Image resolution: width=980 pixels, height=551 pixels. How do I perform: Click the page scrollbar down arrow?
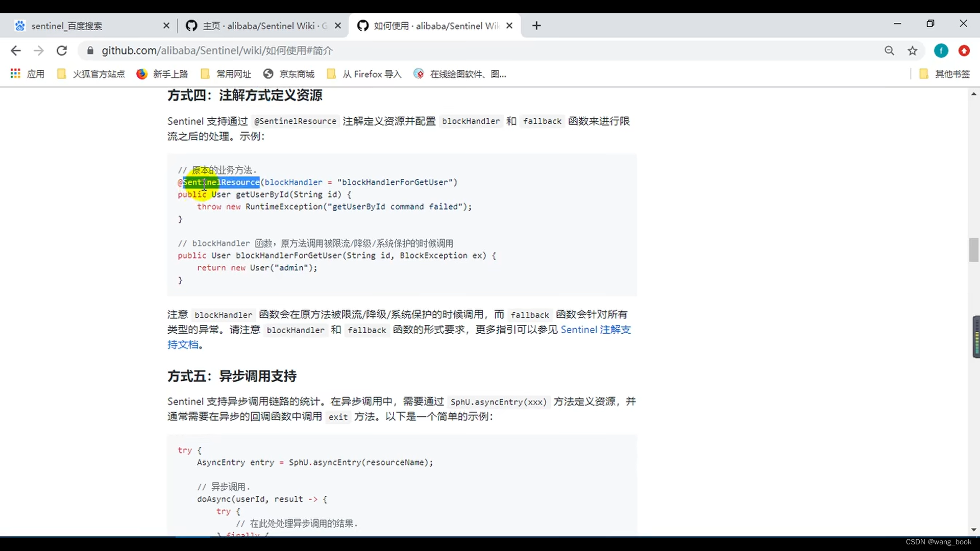(973, 530)
